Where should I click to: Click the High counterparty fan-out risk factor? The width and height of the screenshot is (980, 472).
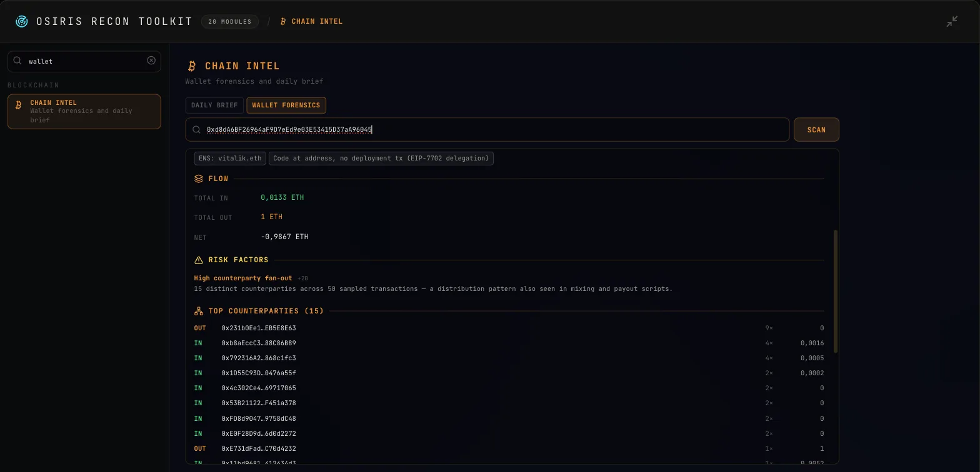click(243, 278)
